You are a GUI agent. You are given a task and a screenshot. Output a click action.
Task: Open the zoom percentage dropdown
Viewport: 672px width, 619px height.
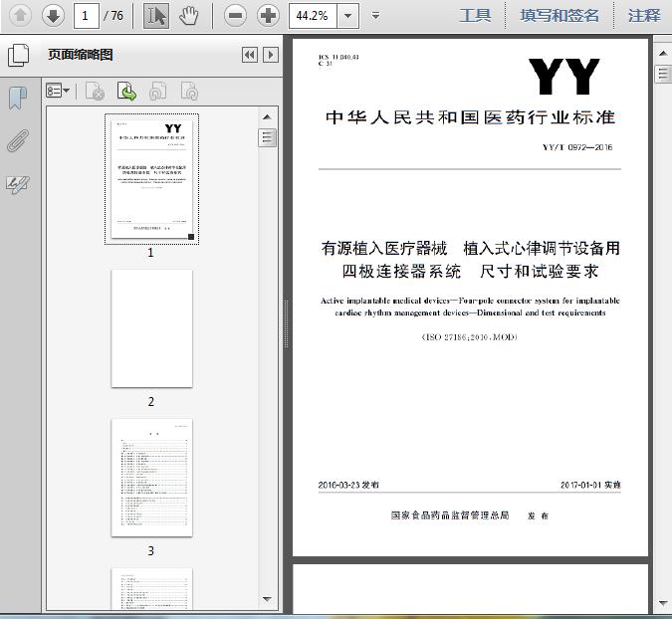pyautogui.click(x=348, y=16)
